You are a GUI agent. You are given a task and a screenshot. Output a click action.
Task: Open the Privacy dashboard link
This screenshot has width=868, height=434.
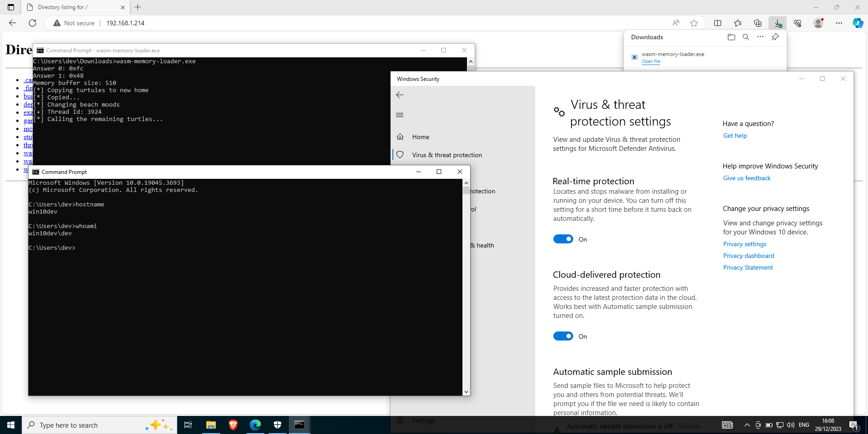(x=748, y=255)
